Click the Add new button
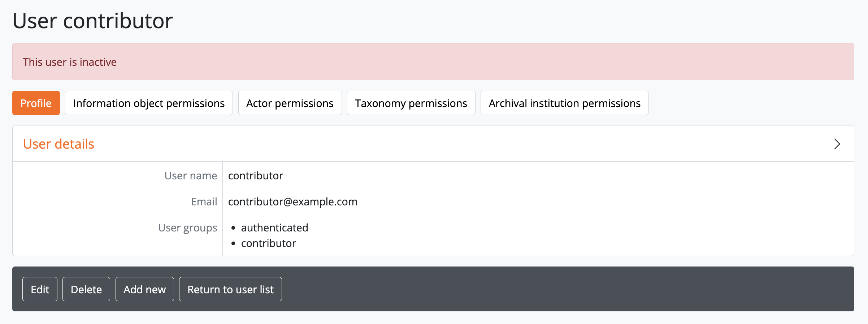This screenshot has width=868, height=324. [x=144, y=289]
